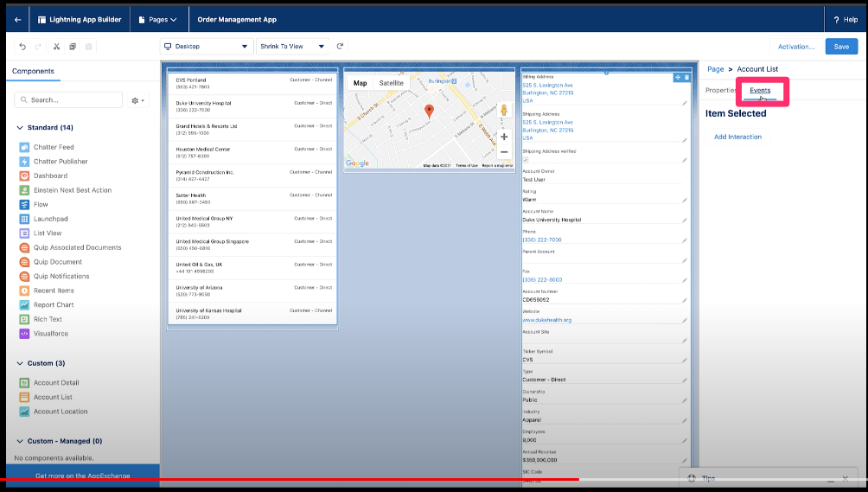868x492 pixels.
Task: Open the Shrink To View dropdown
Action: [292, 47]
